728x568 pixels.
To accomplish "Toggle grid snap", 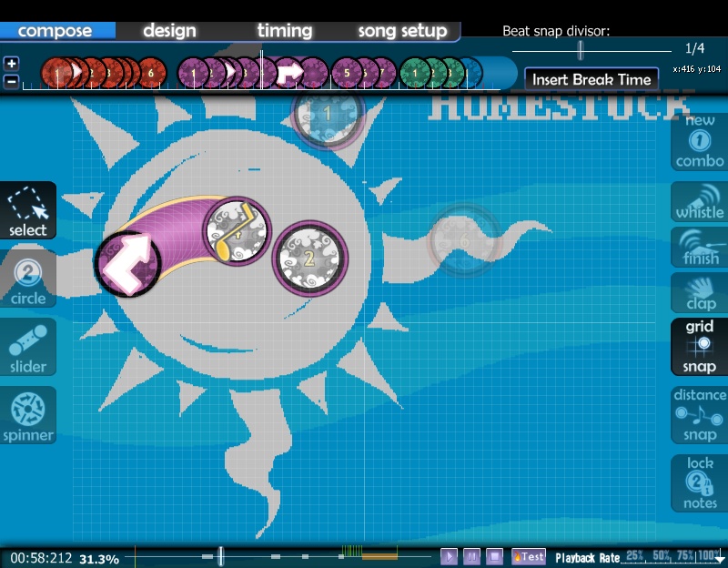I will [x=700, y=347].
